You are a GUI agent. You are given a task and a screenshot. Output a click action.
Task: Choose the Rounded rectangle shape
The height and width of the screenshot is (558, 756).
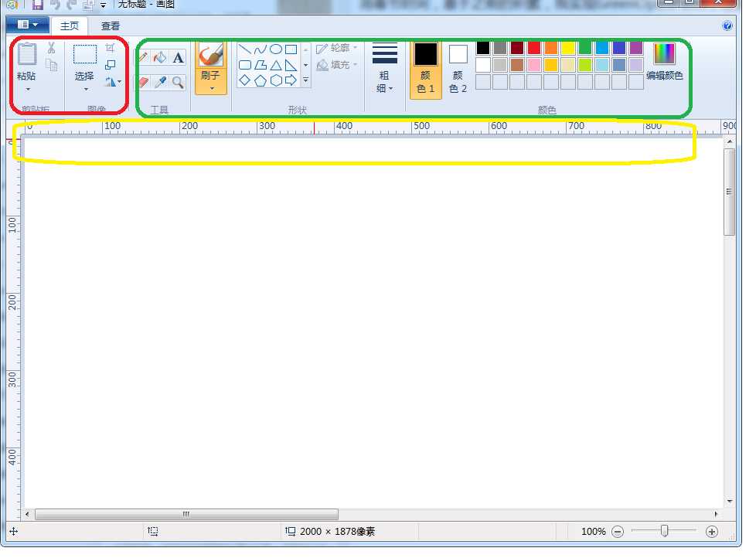(x=245, y=65)
